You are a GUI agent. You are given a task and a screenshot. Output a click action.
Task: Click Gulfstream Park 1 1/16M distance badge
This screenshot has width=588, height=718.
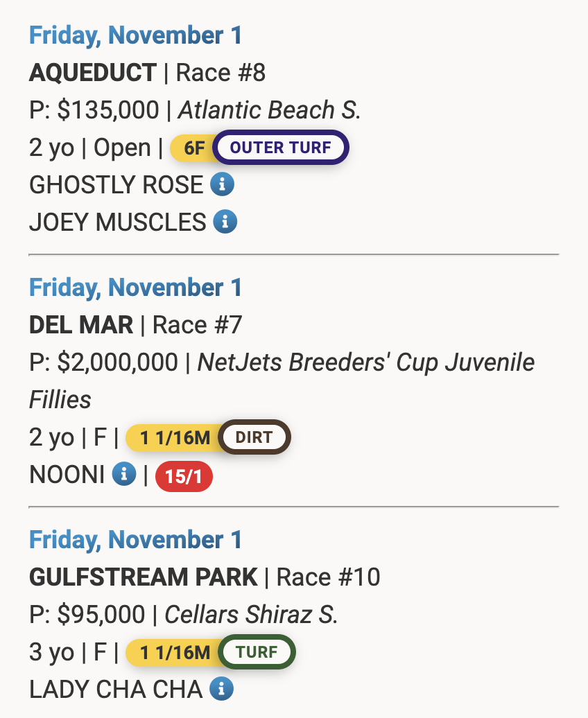tap(174, 652)
